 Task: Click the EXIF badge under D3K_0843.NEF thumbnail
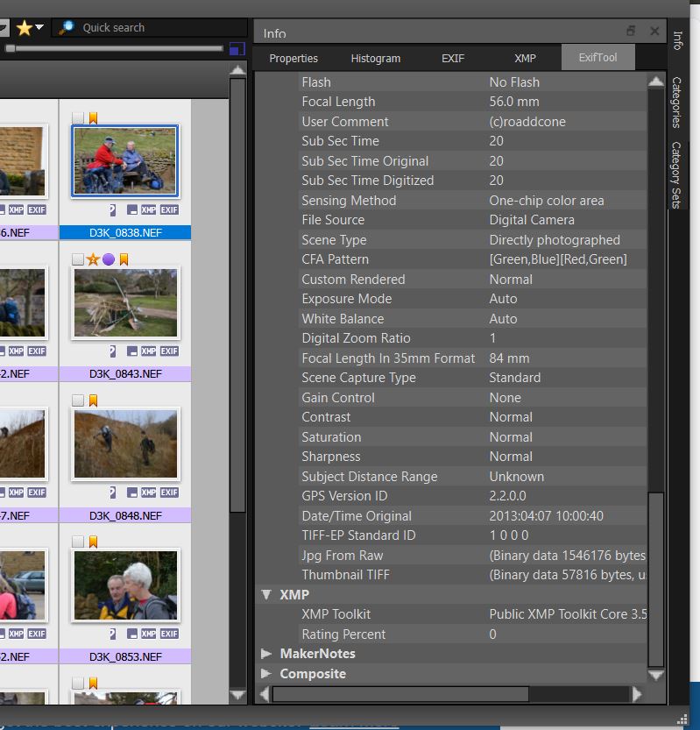pos(169,351)
